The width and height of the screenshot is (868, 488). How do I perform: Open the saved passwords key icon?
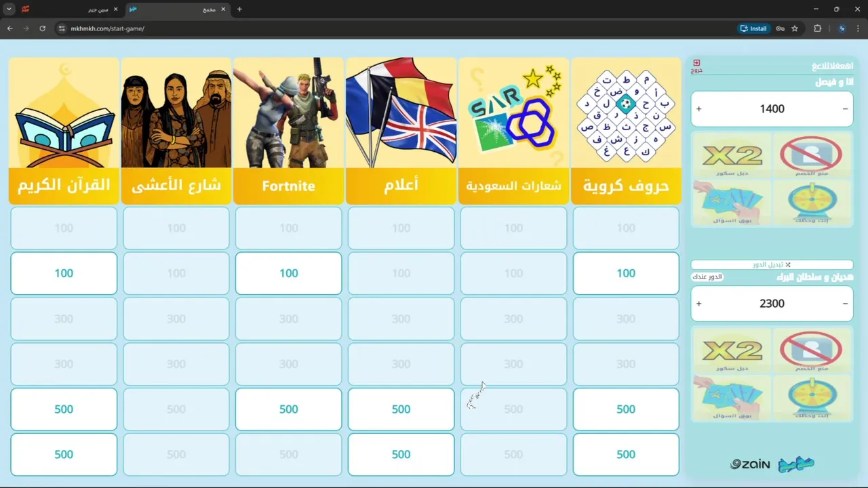pos(781,28)
